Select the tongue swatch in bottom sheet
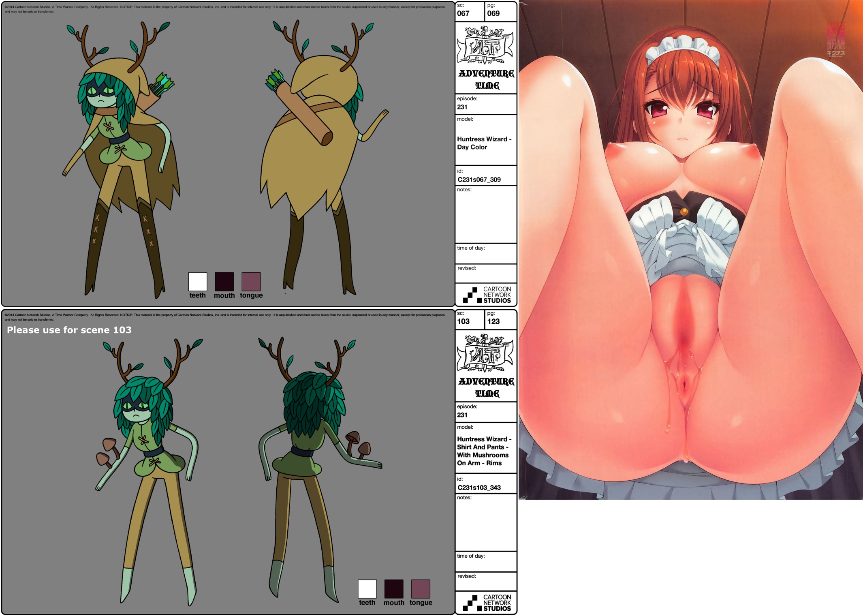This screenshot has width=863, height=616. (x=421, y=588)
